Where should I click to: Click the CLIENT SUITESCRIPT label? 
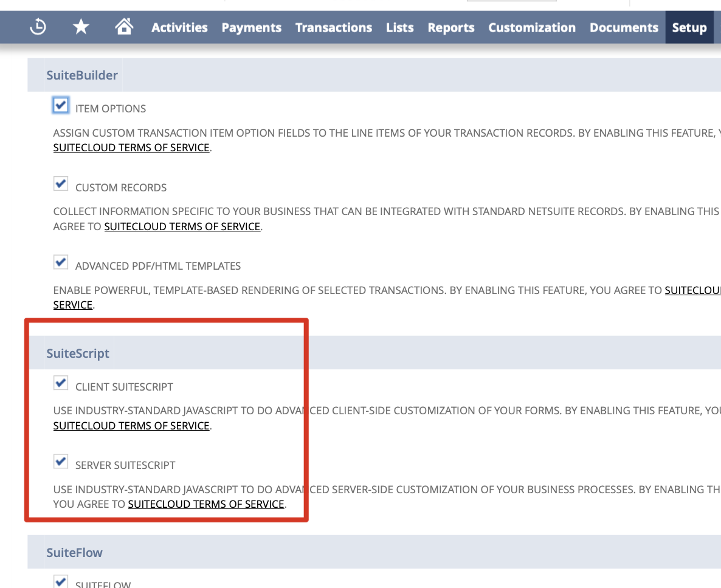coord(124,388)
